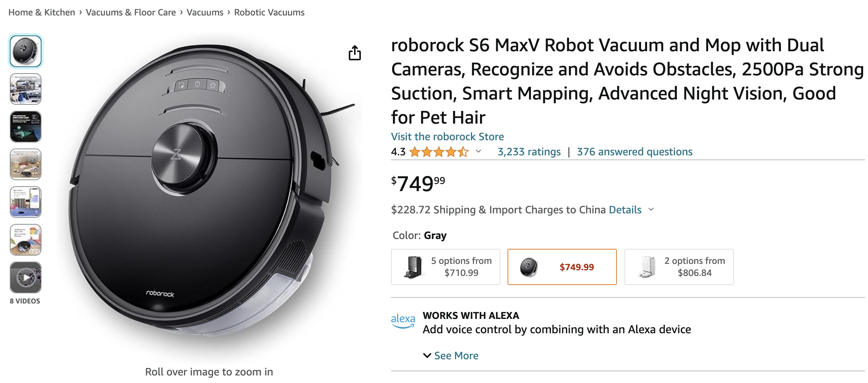Expand the rating breakdown dropdown arrow
868x383 pixels.
pos(478,152)
